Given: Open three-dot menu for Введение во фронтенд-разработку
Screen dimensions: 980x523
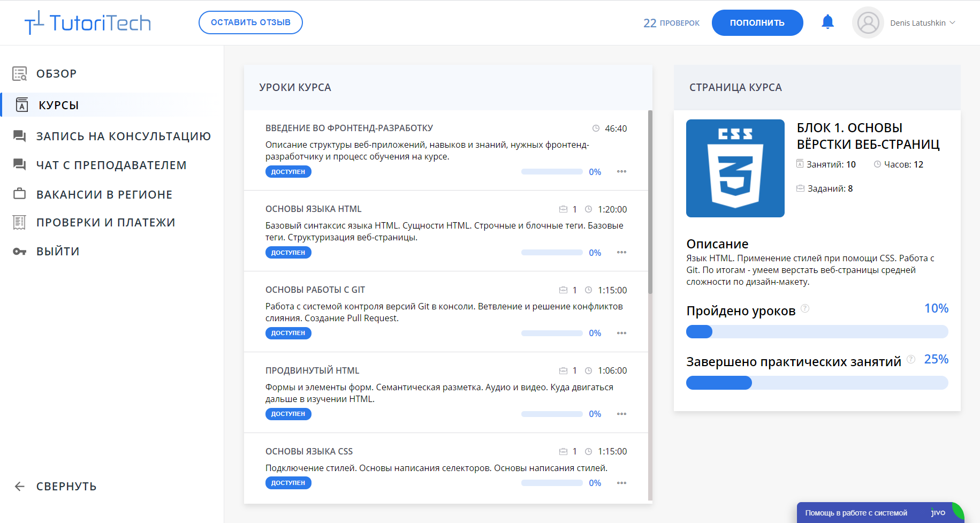Looking at the screenshot, I should [x=621, y=172].
